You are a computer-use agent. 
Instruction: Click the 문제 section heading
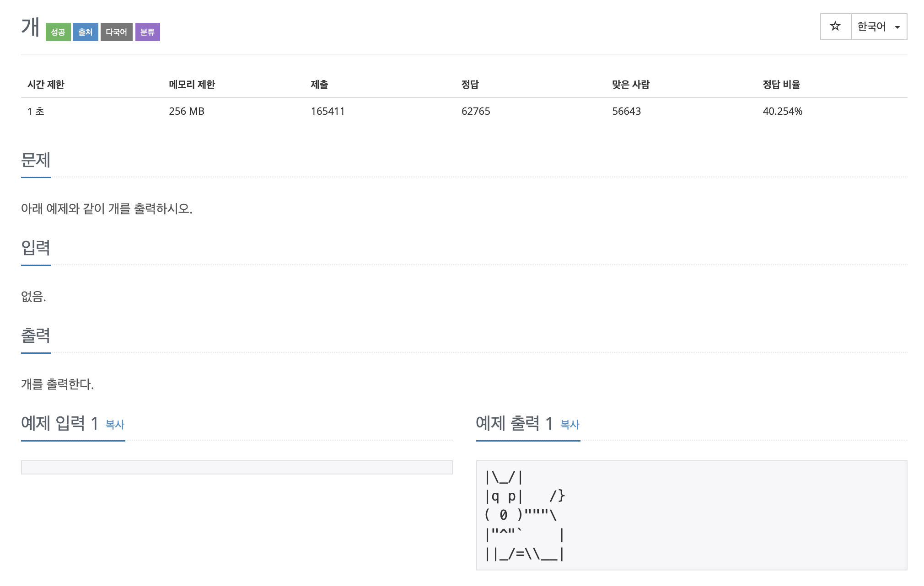36,160
